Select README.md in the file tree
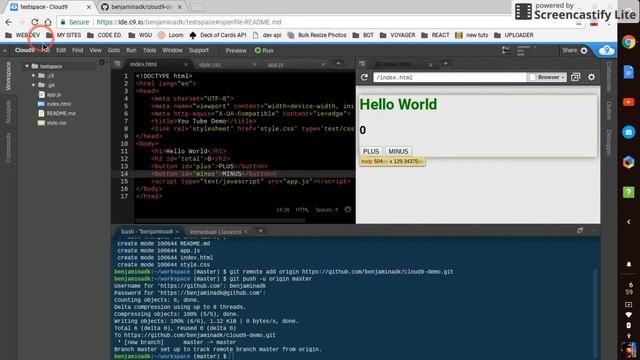Image resolution: width=640 pixels, height=360 pixels. [x=61, y=113]
